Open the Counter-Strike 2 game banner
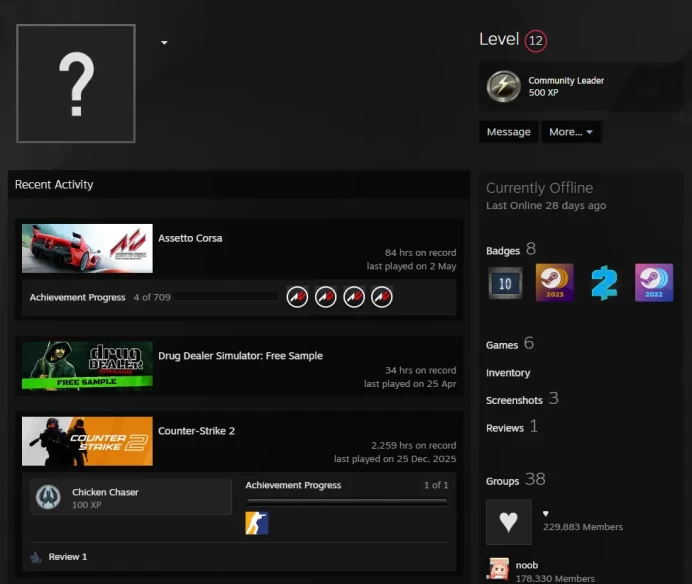This screenshot has width=692, height=584. [x=87, y=441]
